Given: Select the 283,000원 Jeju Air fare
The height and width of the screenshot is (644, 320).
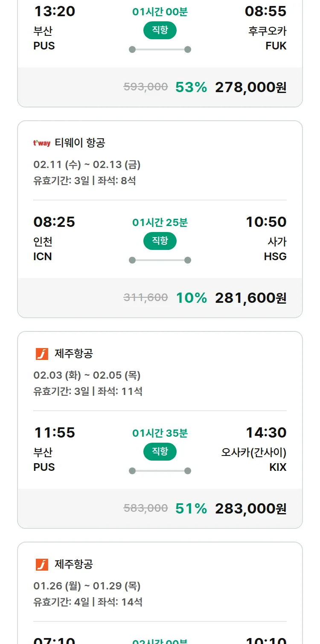Looking at the screenshot, I should pos(250,509).
